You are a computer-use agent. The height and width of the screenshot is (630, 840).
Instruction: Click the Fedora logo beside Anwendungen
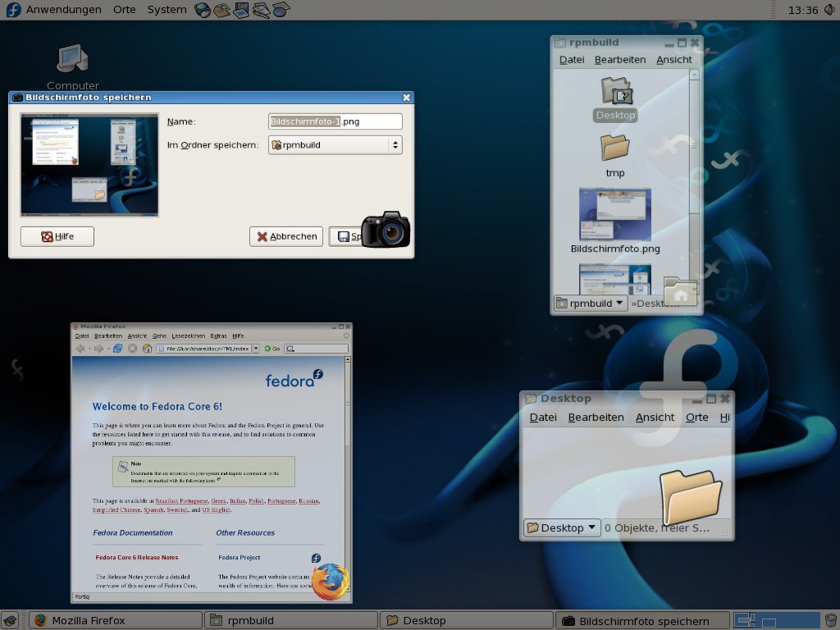13,11
